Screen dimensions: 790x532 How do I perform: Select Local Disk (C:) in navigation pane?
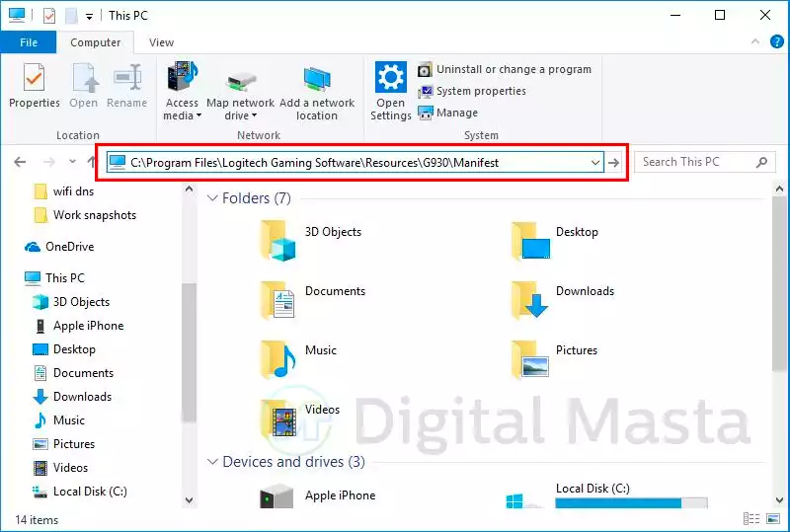(79, 492)
